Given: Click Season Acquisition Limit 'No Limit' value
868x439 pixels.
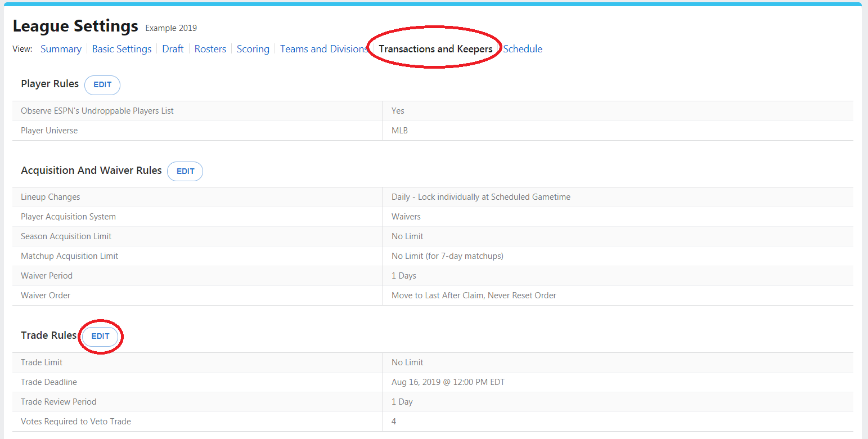Looking at the screenshot, I should [x=407, y=236].
